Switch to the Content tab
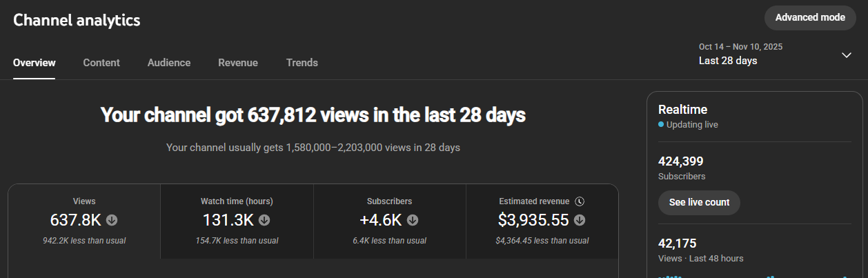This screenshot has width=868, height=278. pyautogui.click(x=101, y=63)
